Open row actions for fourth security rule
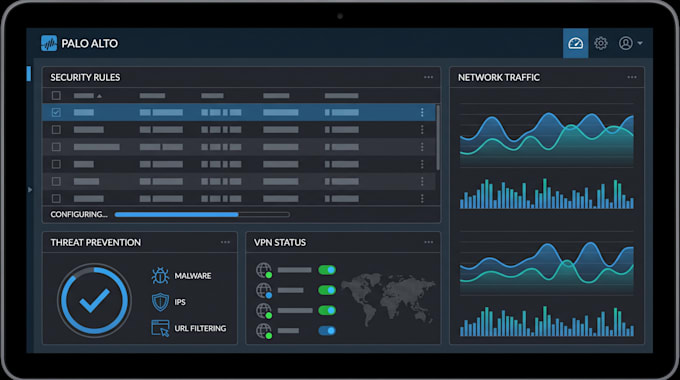 pyautogui.click(x=422, y=164)
